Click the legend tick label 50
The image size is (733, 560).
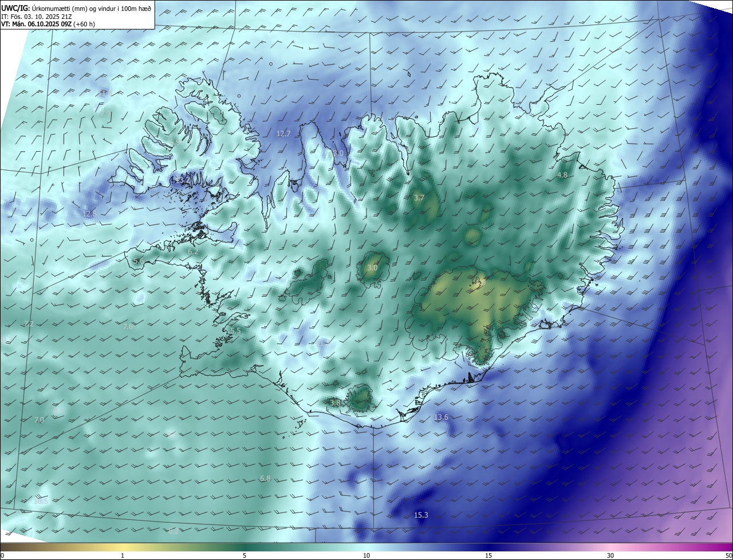728,555
